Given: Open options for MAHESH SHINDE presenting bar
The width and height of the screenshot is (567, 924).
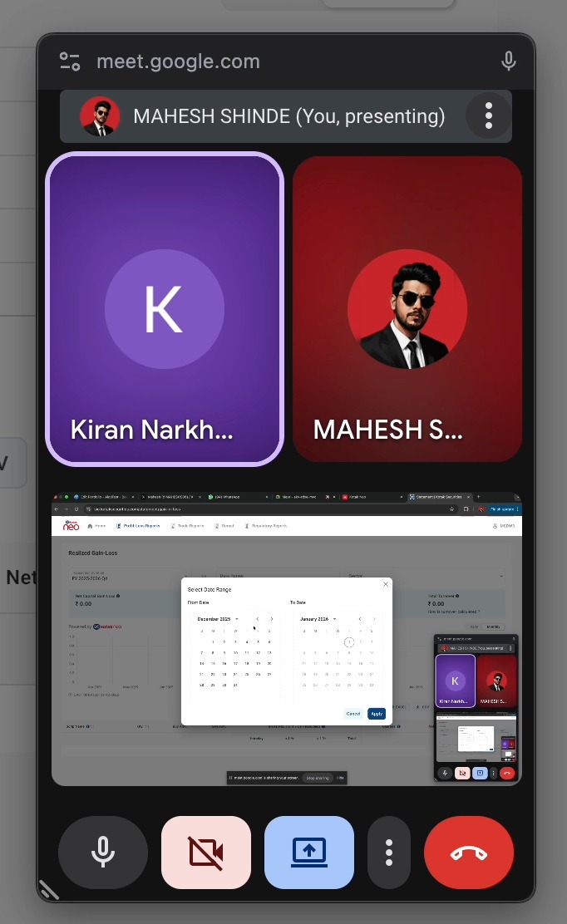Looking at the screenshot, I should click(x=489, y=116).
